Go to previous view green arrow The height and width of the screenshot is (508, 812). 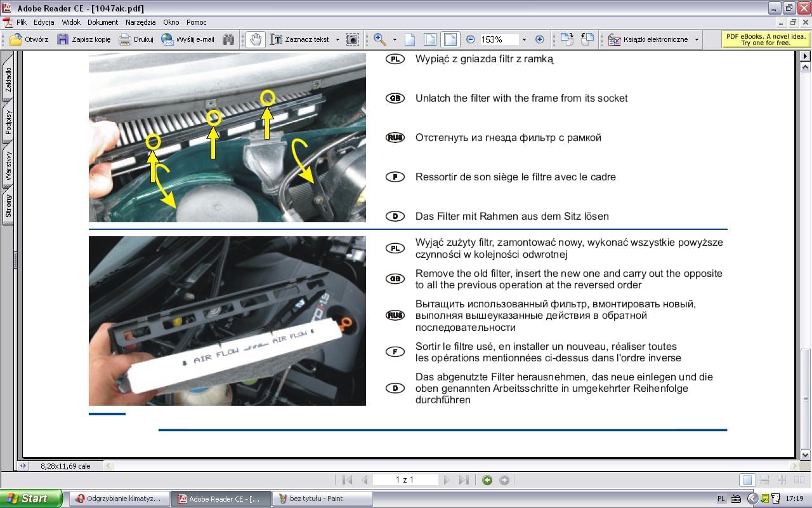487,480
